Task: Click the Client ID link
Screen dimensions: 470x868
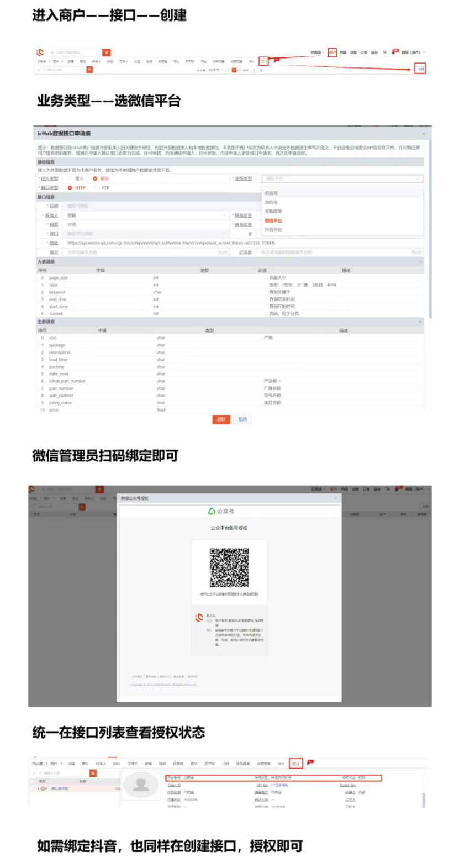Action: click(174, 785)
